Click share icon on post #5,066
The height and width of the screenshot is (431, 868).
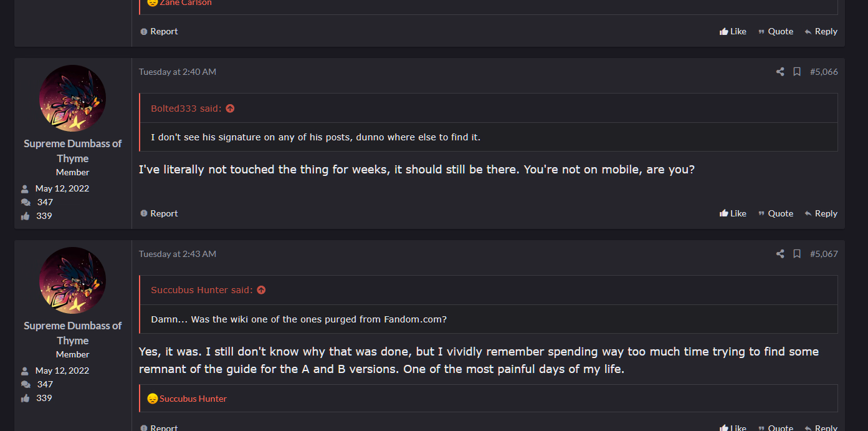click(x=780, y=72)
